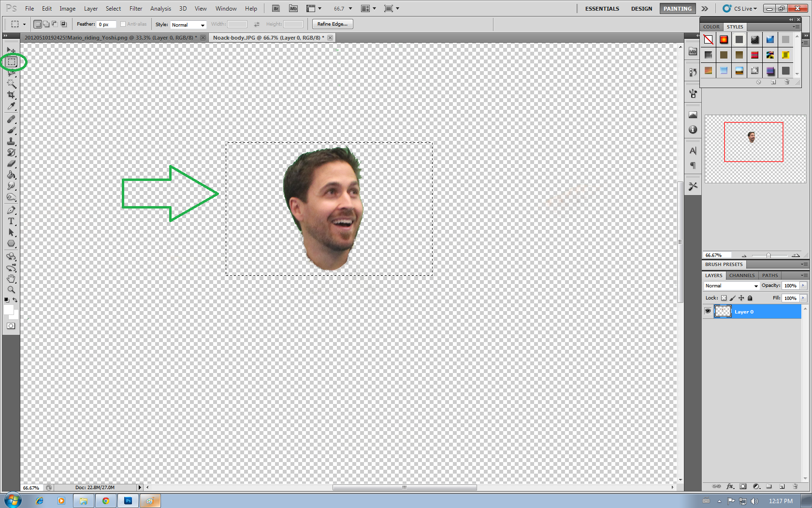Grab the Hand tool
The image size is (812, 508).
(12, 278)
